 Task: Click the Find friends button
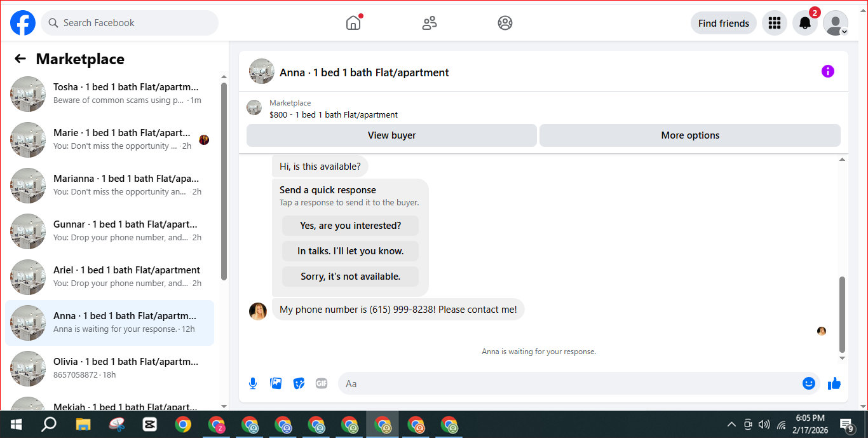click(x=723, y=23)
